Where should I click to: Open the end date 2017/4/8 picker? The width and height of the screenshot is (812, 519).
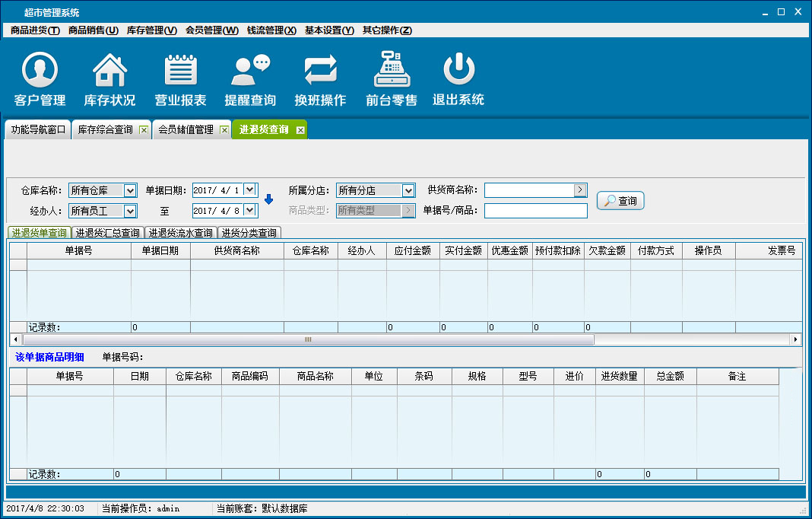pos(250,210)
